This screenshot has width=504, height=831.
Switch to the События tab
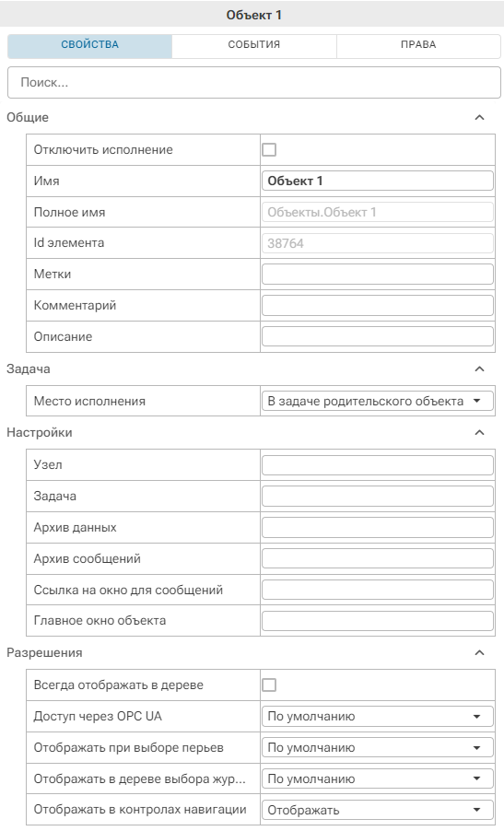[x=254, y=45]
